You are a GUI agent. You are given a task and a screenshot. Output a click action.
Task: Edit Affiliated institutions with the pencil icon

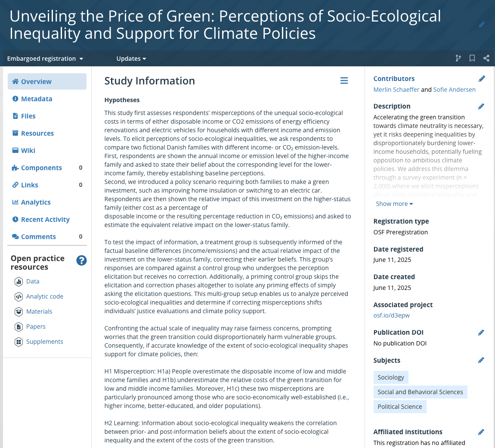tap(481, 432)
